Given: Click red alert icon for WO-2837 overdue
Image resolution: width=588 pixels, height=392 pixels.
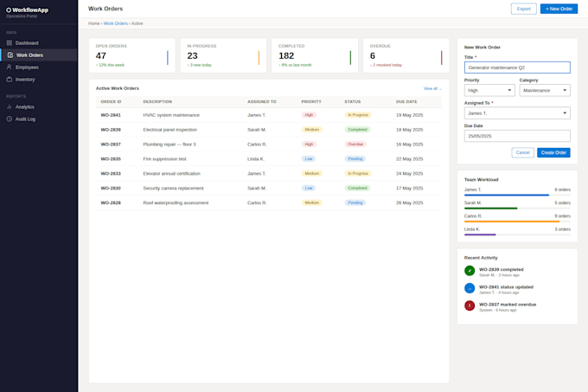Looking at the screenshot, I should [470, 305].
